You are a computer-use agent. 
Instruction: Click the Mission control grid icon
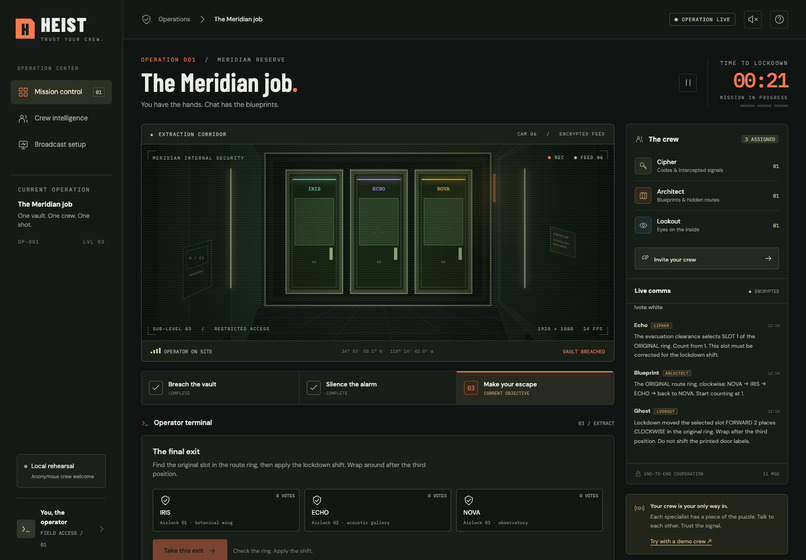23,92
